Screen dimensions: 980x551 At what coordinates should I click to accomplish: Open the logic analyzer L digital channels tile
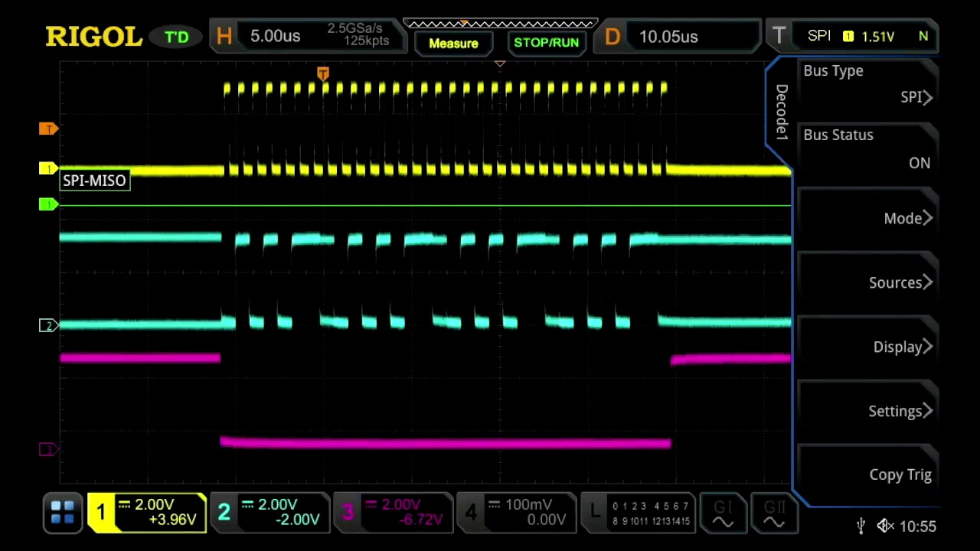(x=638, y=512)
